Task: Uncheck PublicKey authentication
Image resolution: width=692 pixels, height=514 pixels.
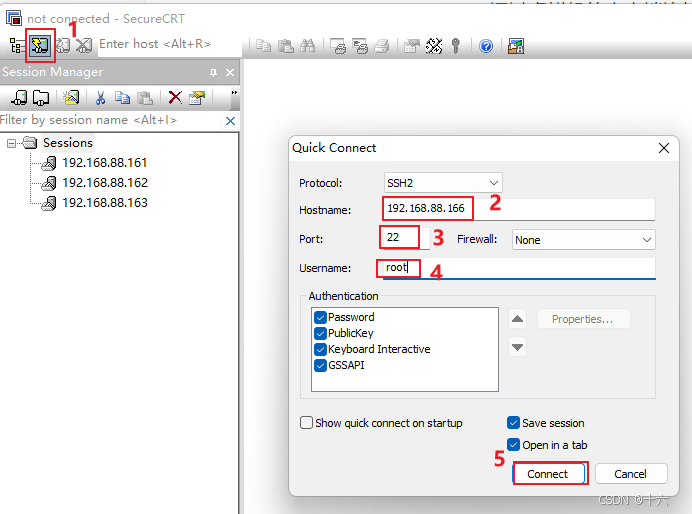Action: click(x=320, y=333)
